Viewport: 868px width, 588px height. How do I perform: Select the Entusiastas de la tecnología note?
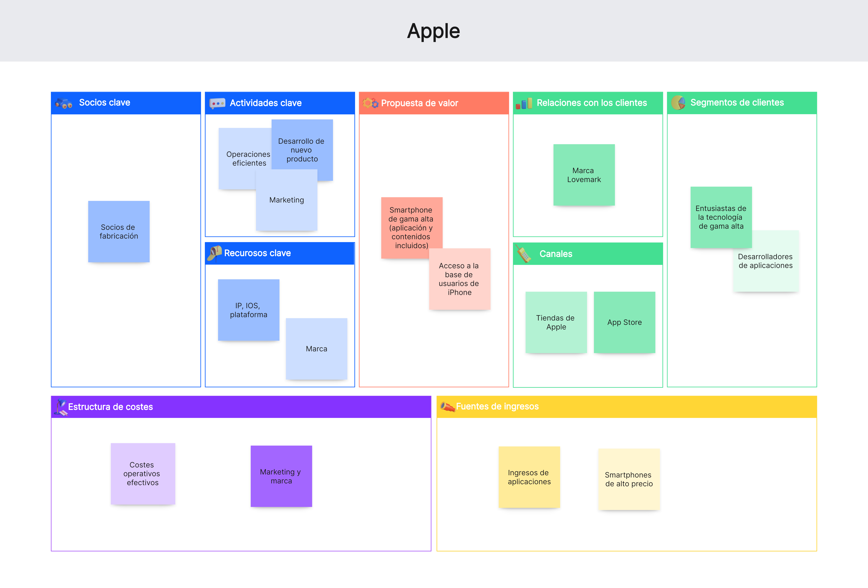pos(721,217)
